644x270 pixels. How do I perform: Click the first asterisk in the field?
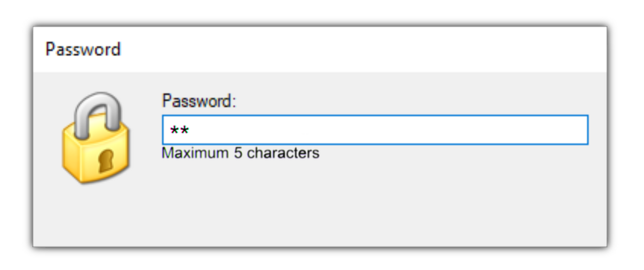coord(174,131)
